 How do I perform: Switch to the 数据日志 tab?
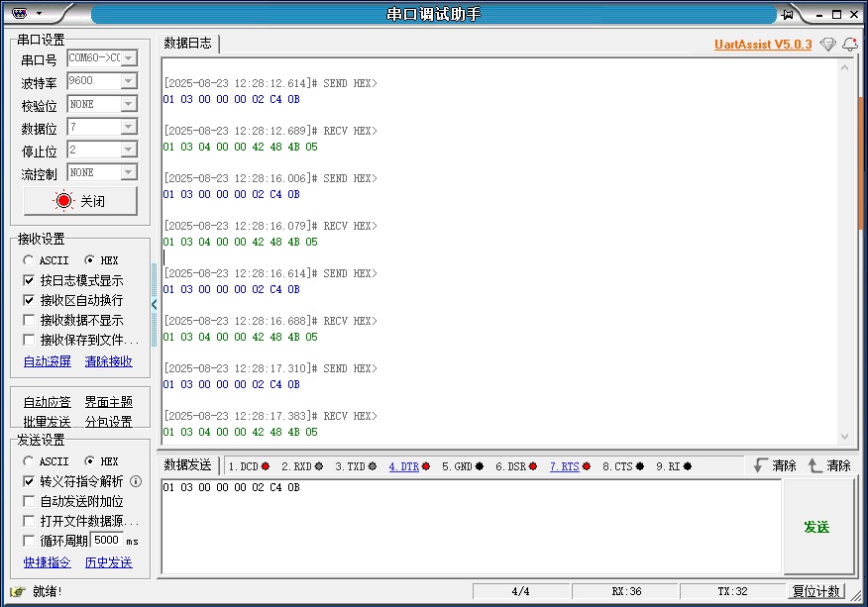click(x=188, y=44)
